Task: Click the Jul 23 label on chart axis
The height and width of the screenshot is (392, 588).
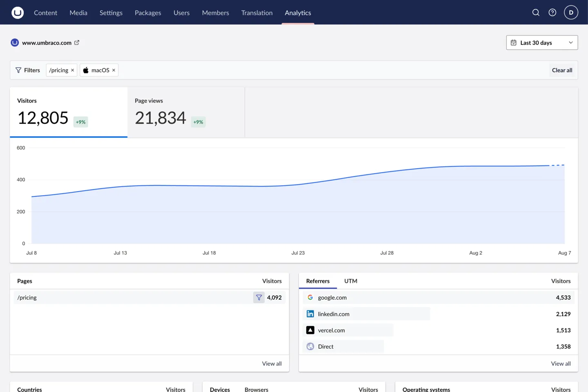Action: pyautogui.click(x=298, y=253)
